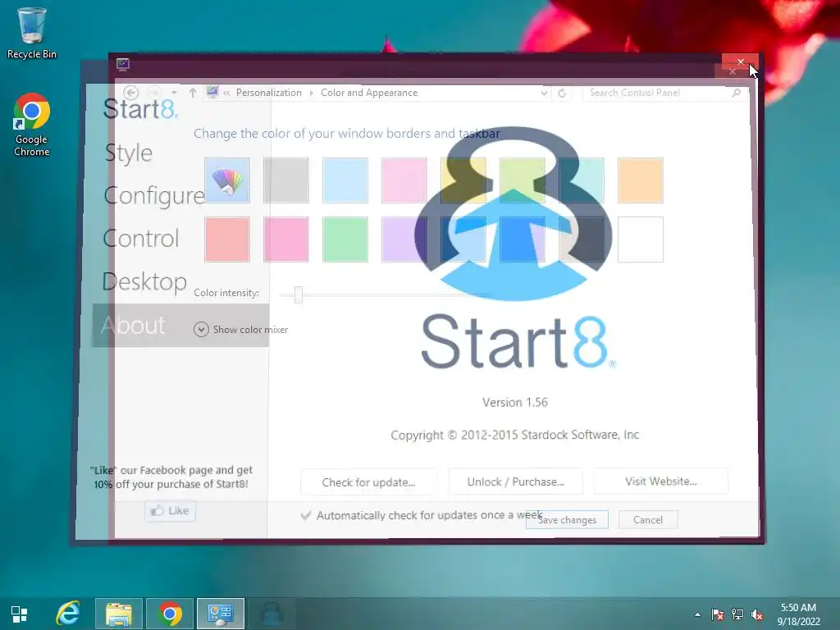
Task: Click Cancel in Color and Appearance
Action: coord(648,519)
